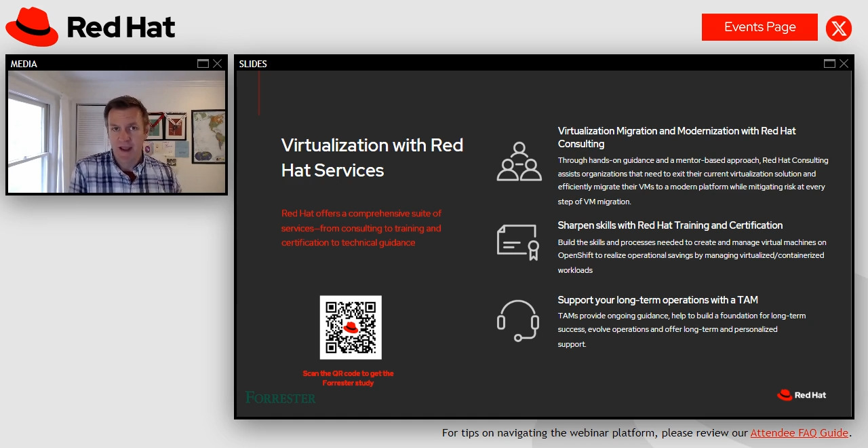Open the X social media icon
Screen dimensions: 868x448
(839, 29)
